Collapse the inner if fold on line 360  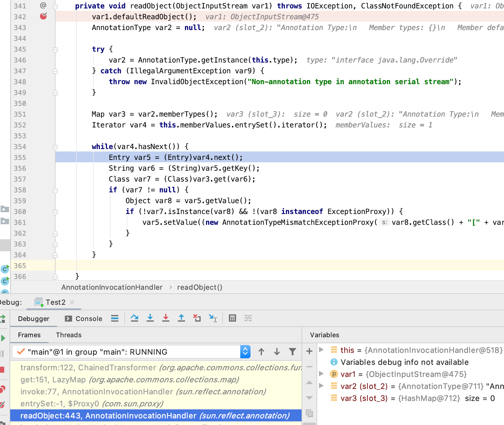pos(55,212)
